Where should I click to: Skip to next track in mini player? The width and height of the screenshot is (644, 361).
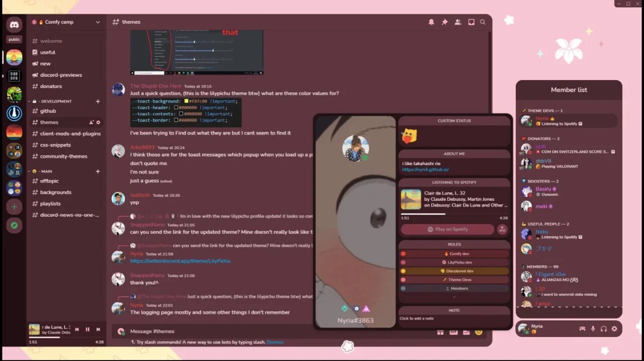[x=98, y=329]
